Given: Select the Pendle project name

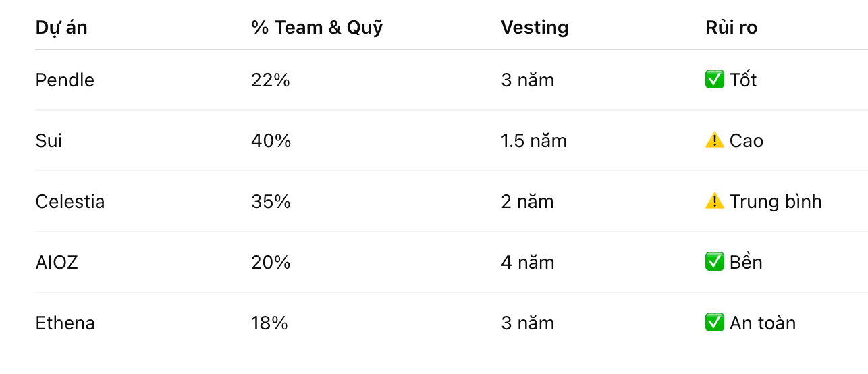Looking at the screenshot, I should pyautogui.click(x=65, y=80).
